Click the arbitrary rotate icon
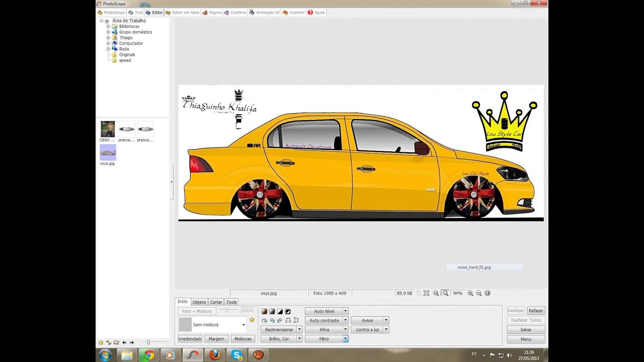644x362 pixels. (x=264, y=320)
